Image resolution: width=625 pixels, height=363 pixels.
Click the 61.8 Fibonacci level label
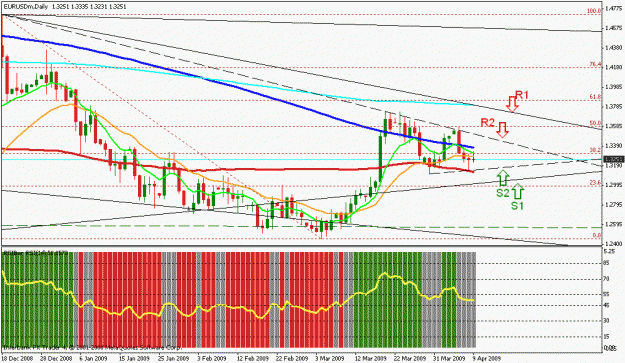tap(595, 97)
